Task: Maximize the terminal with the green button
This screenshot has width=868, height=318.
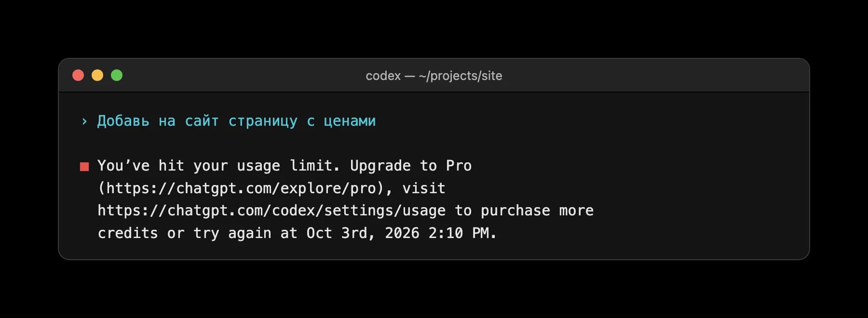Action: [117, 75]
